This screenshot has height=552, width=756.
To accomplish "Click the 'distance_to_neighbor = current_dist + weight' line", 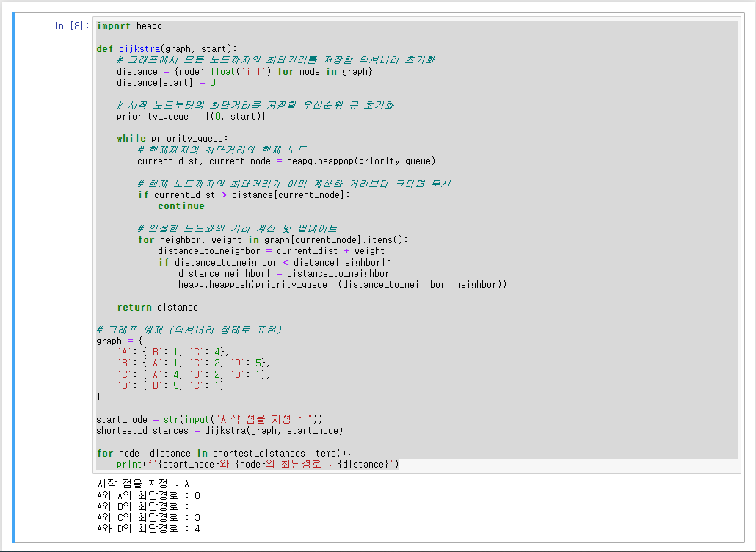I will (x=271, y=251).
